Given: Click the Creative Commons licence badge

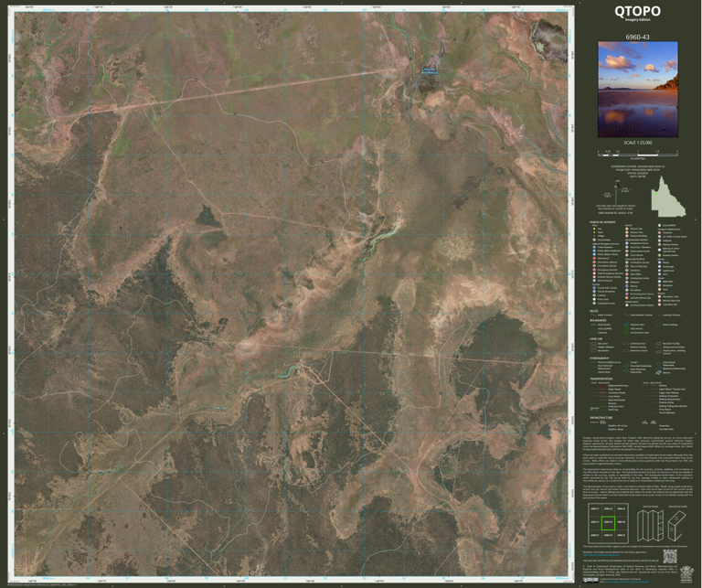Looking at the screenshot, I should point(590,580).
